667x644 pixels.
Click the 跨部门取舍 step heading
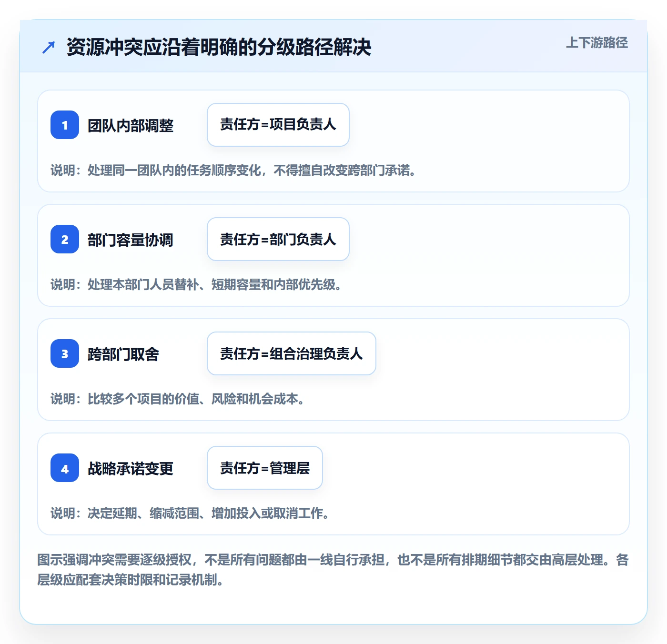click(123, 354)
